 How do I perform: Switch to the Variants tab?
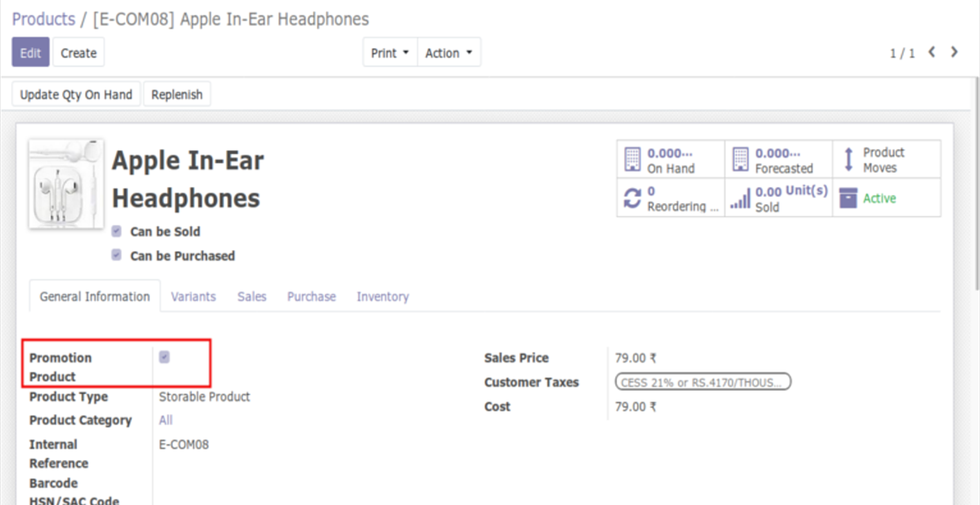(193, 296)
